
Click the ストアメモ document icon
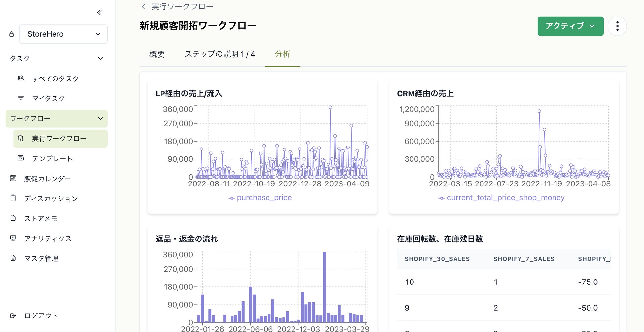[x=13, y=218]
